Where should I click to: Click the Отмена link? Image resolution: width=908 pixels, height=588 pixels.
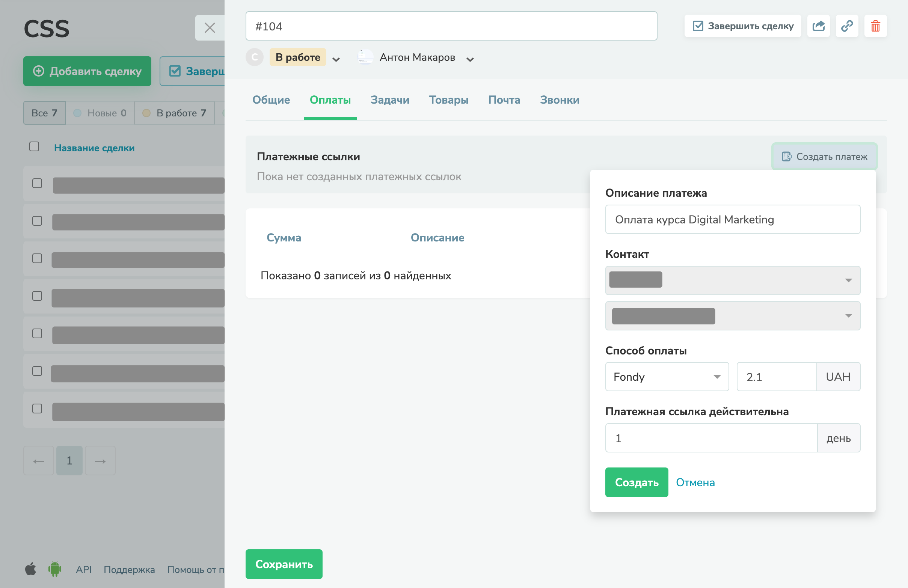(x=695, y=482)
